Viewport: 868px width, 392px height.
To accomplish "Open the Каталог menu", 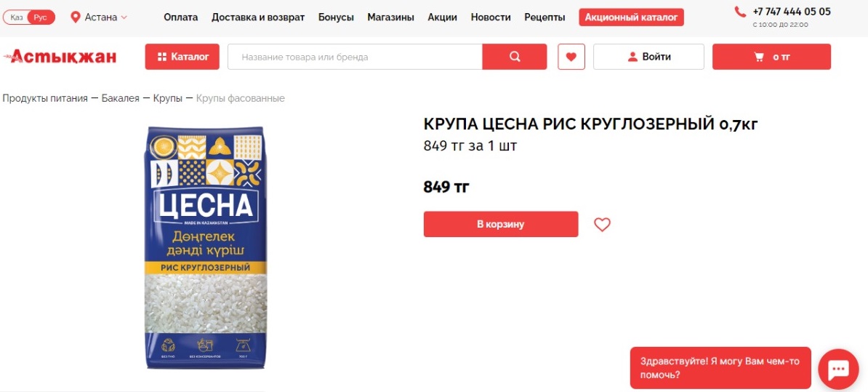I will 182,57.
